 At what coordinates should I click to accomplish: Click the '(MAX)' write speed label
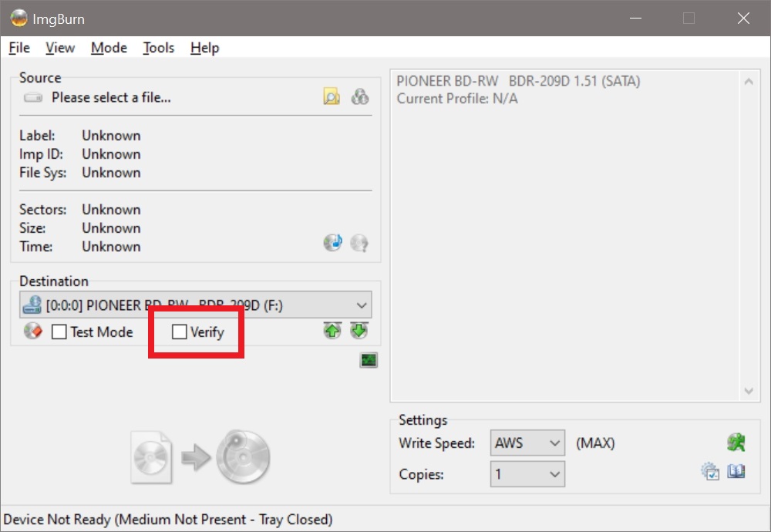(x=595, y=443)
